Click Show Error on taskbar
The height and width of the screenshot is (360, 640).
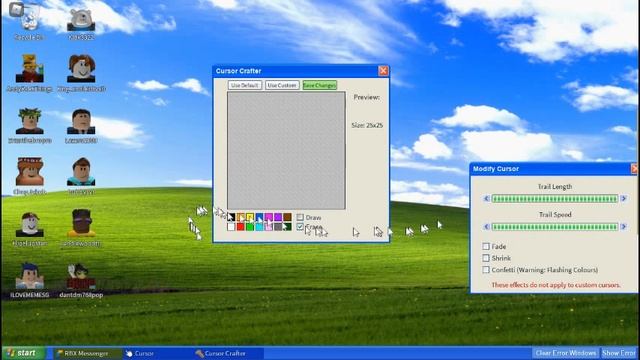pos(619,353)
